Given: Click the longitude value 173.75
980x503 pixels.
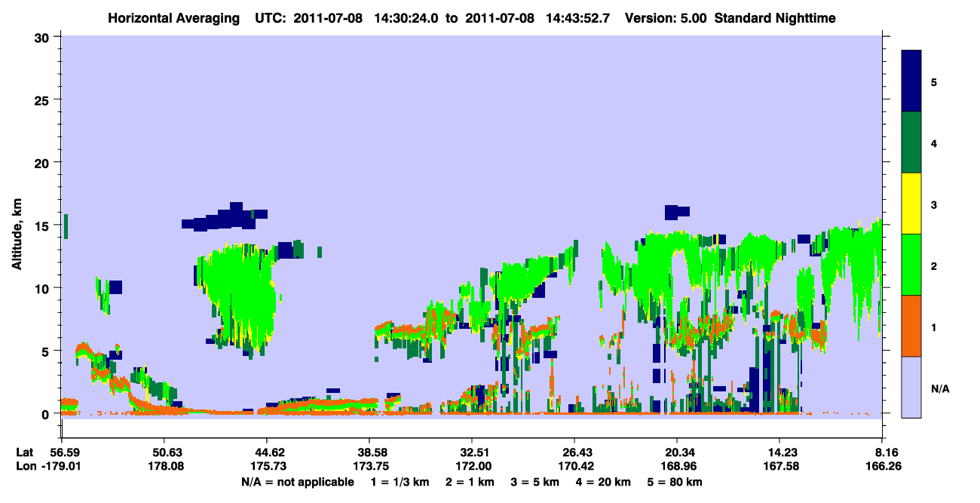Looking at the screenshot, I should tap(369, 467).
